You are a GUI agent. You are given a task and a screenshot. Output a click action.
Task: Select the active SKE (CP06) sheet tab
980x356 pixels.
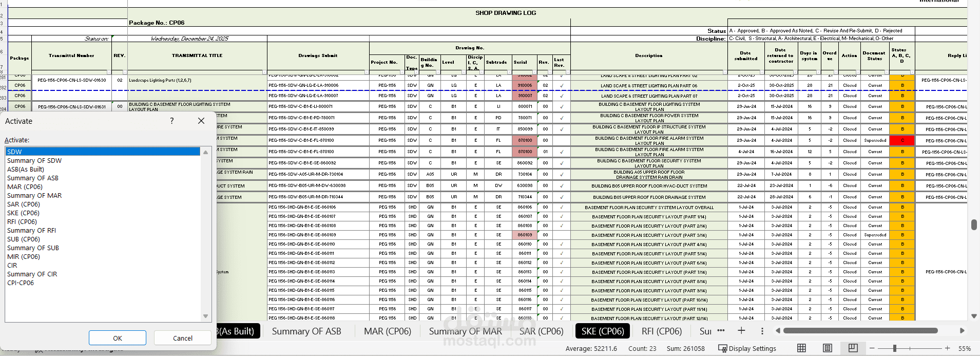(603, 331)
